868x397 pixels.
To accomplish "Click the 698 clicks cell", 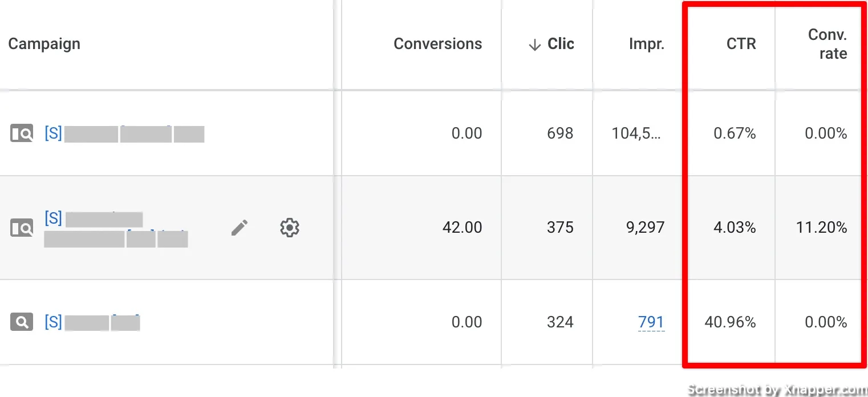I will [560, 133].
